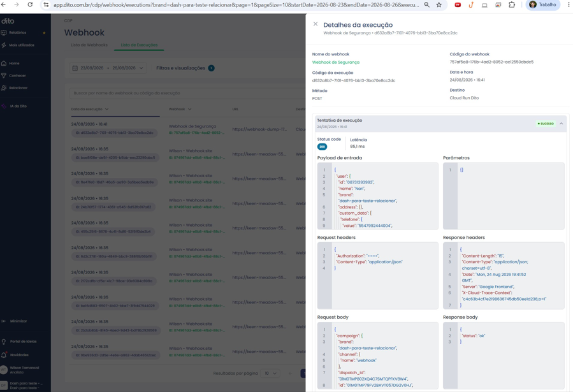Select execution row ID 24b70f57

[x=113, y=207]
